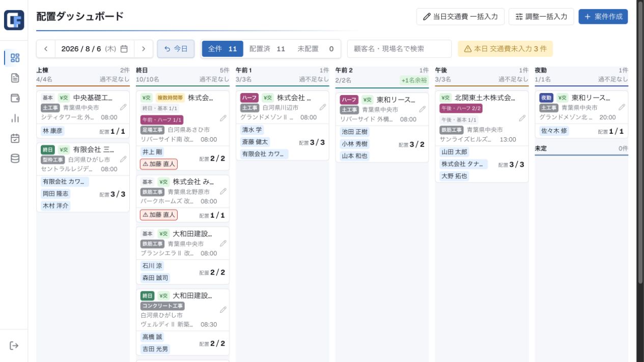Click the 上棟 column header
This screenshot has width=644, height=362.
pos(83,75)
